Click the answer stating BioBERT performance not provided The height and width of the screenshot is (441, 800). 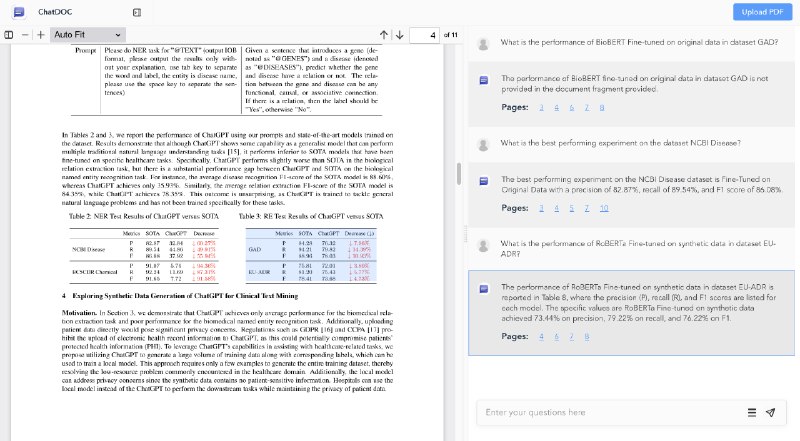pos(634,84)
